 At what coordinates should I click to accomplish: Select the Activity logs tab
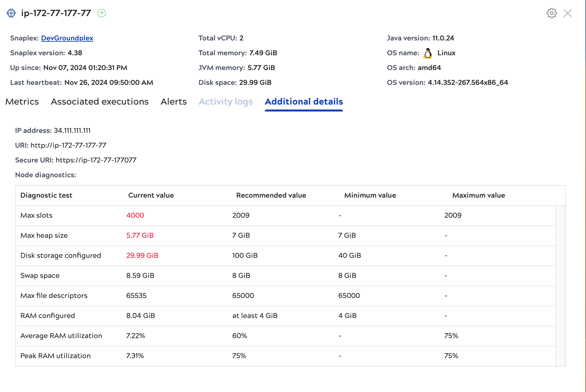click(226, 102)
